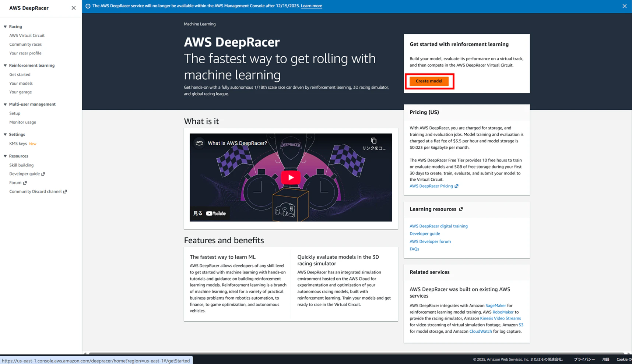The width and height of the screenshot is (632, 364).
Task: Follow the Learn more banner link
Action: (311, 6)
